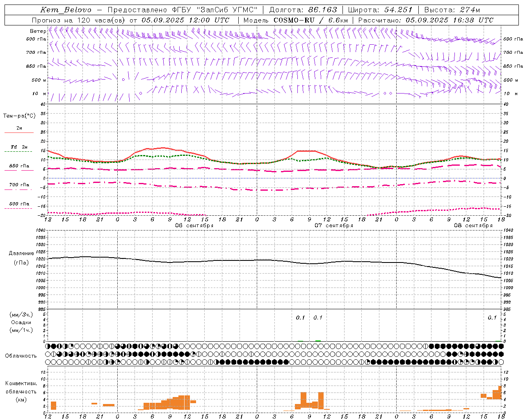Click the (мм/1ч.) unit label

coord(21,330)
